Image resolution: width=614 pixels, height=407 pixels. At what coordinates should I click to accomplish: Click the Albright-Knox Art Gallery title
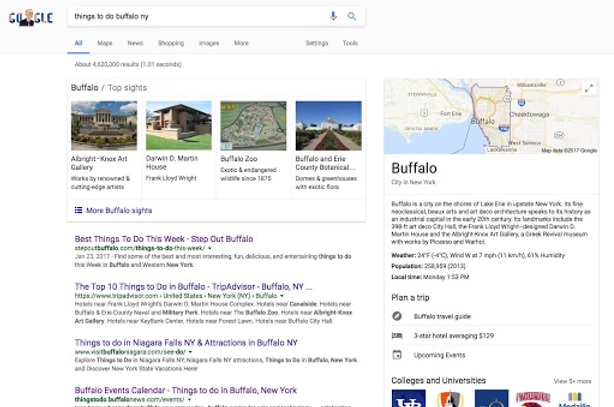pyautogui.click(x=99, y=163)
